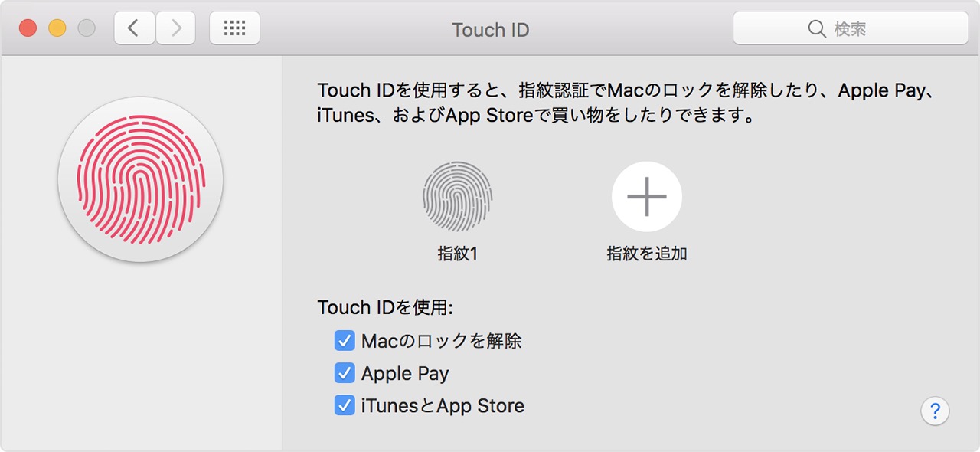Image resolution: width=980 pixels, height=452 pixels.
Task: Disable the Apple Pay checkbox
Action: (345, 373)
